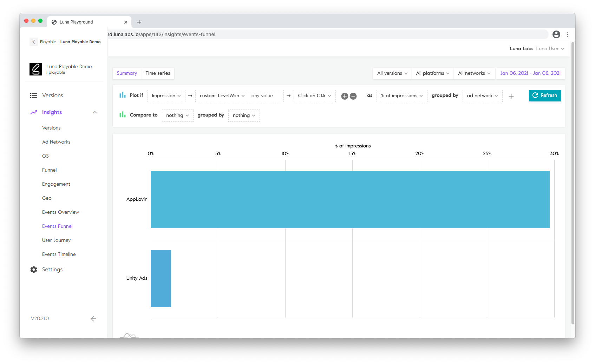595x364 pixels.
Task: Click the Plot if bar chart icon
Action: pyautogui.click(x=123, y=95)
